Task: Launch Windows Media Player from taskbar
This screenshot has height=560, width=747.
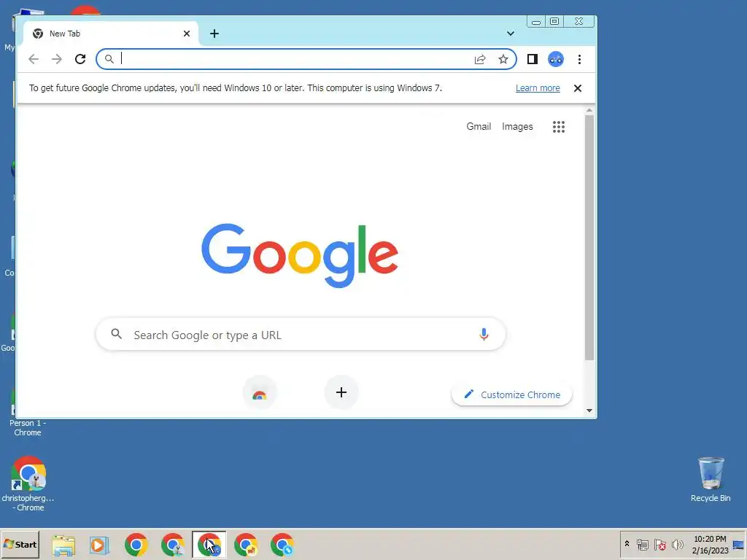Action: 99,545
